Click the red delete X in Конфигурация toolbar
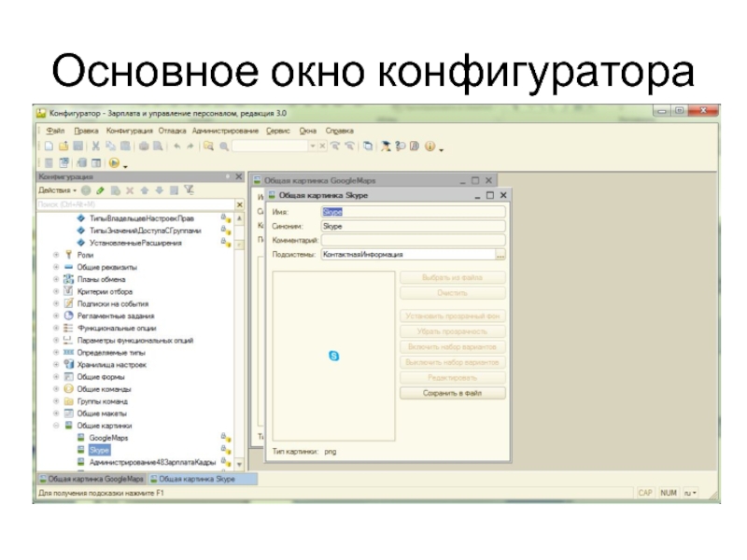The width and height of the screenshot is (747, 560). coord(130,189)
